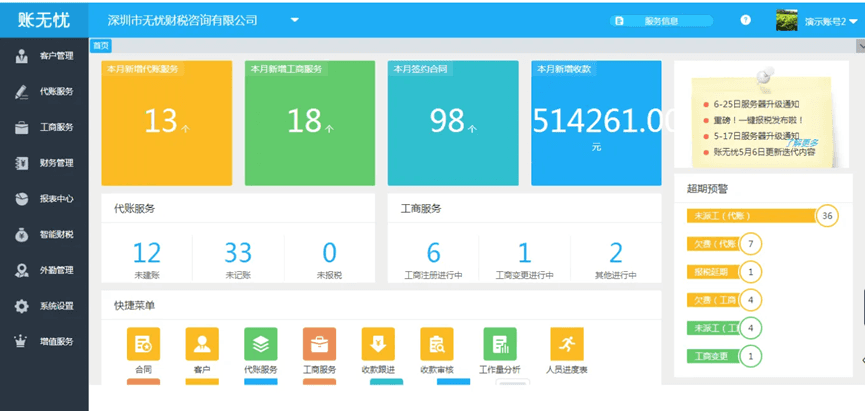Click the 欠费（代账 warning bar
This screenshot has height=411, width=865.
tap(713, 243)
